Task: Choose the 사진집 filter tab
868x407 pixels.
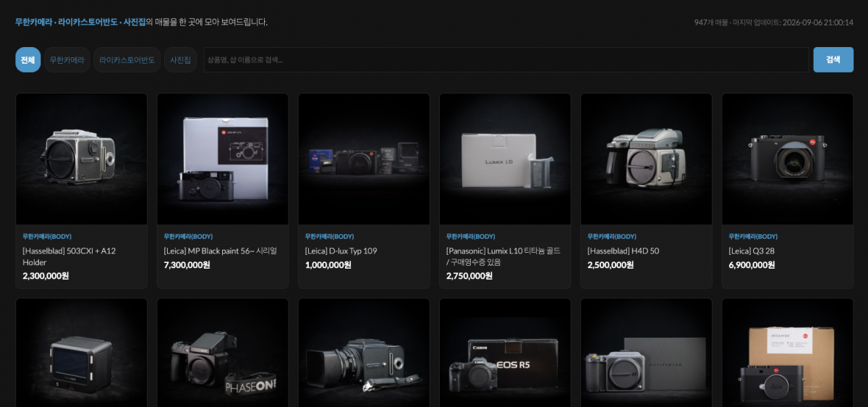Action: point(180,59)
